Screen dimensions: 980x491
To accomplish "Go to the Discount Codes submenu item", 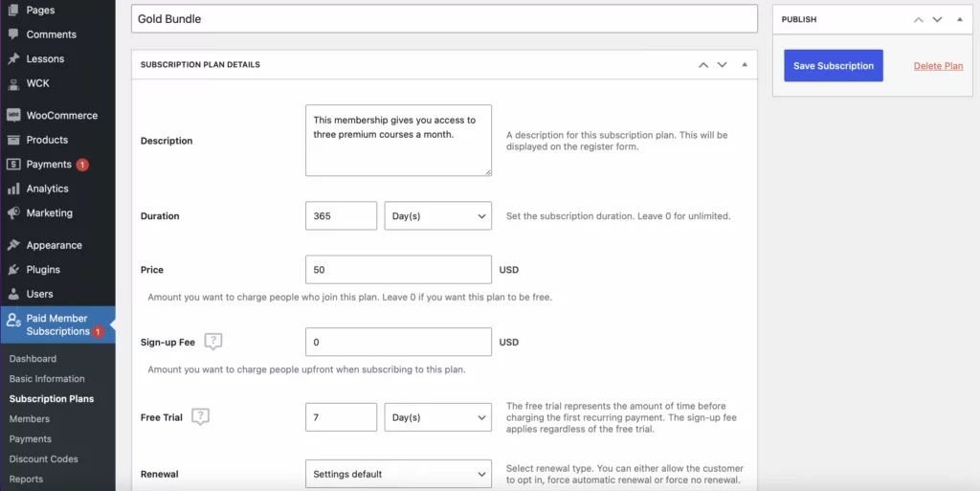I will tap(44, 458).
